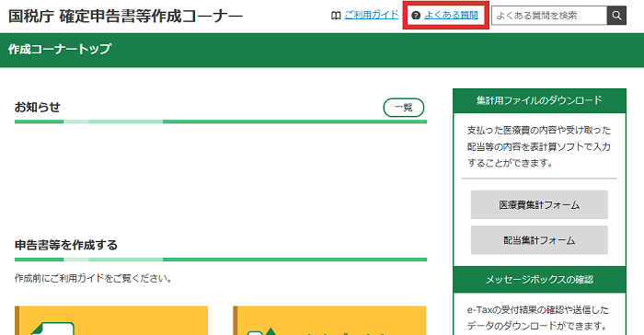Open the お知らせ 一覧 button
Image resolution: width=644 pixels, height=335 pixels.
coord(404,108)
